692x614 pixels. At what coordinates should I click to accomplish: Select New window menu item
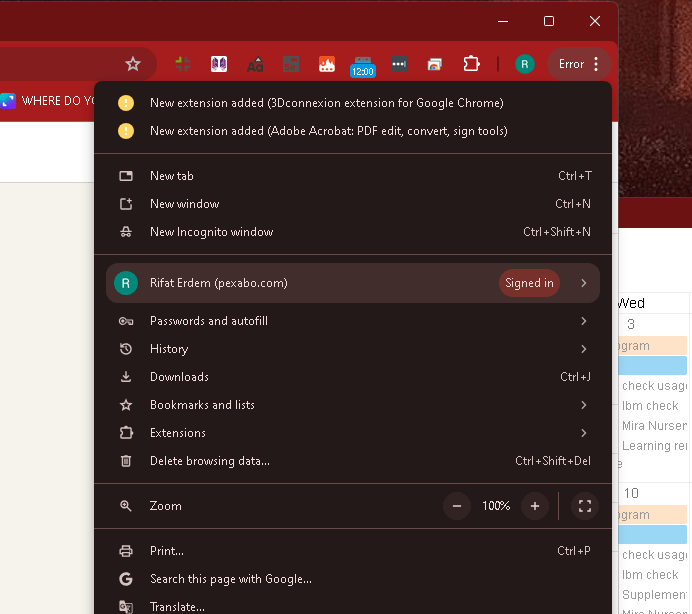(353, 204)
